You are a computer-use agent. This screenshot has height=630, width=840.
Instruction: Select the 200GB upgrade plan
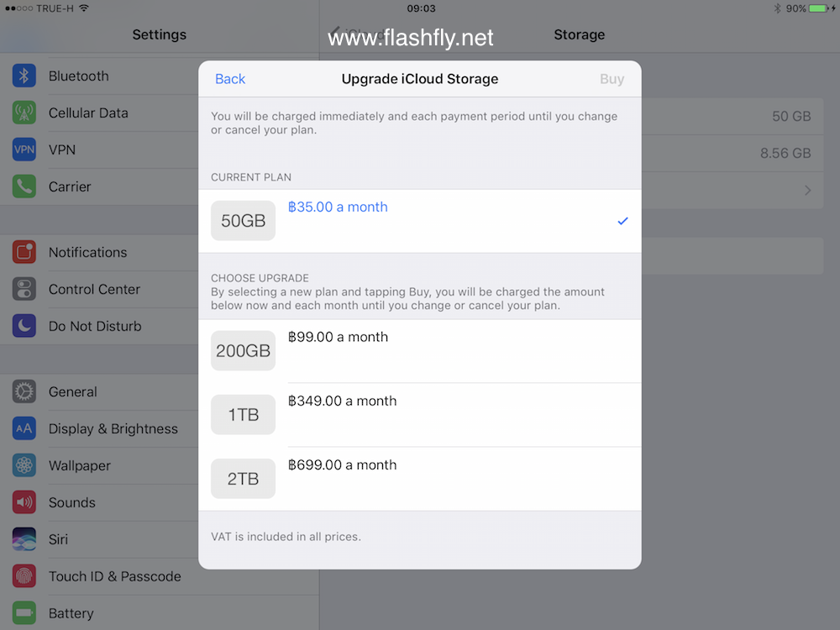click(x=419, y=351)
